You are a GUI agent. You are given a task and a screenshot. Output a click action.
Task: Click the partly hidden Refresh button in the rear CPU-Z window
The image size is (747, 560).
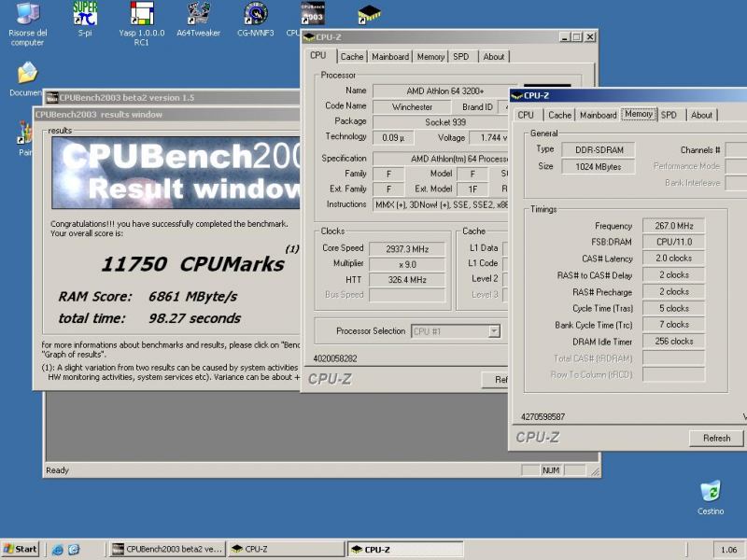pos(496,380)
